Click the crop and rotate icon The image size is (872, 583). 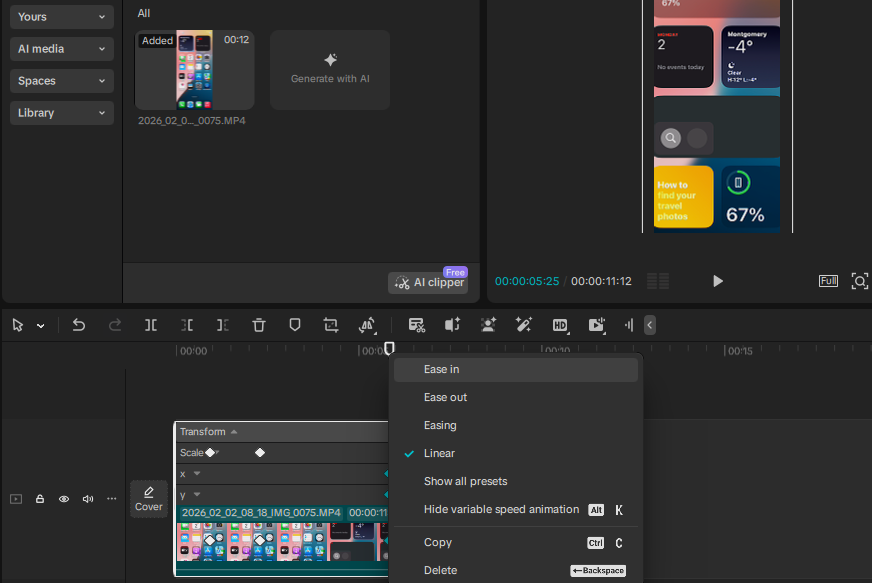tap(331, 325)
